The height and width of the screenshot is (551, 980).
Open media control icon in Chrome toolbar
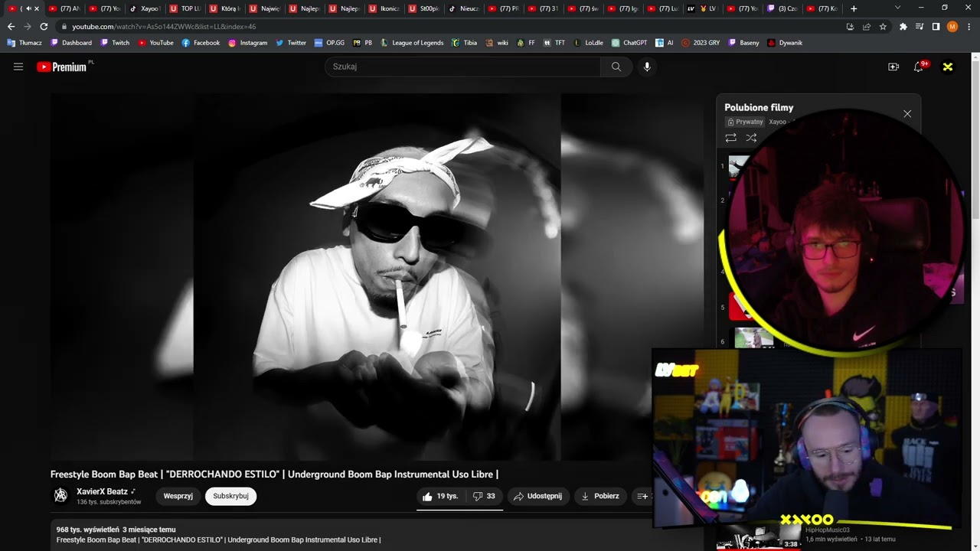(x=920, y=26)
